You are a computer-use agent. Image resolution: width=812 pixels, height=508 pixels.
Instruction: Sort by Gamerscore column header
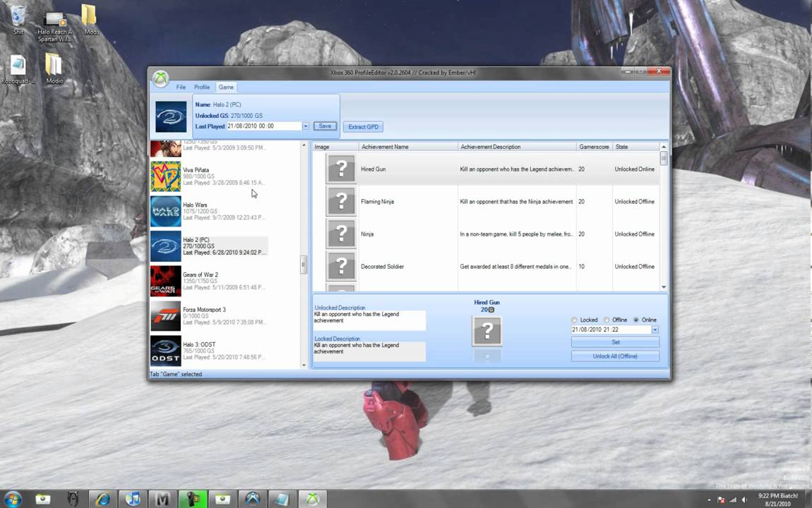[595, 147]
